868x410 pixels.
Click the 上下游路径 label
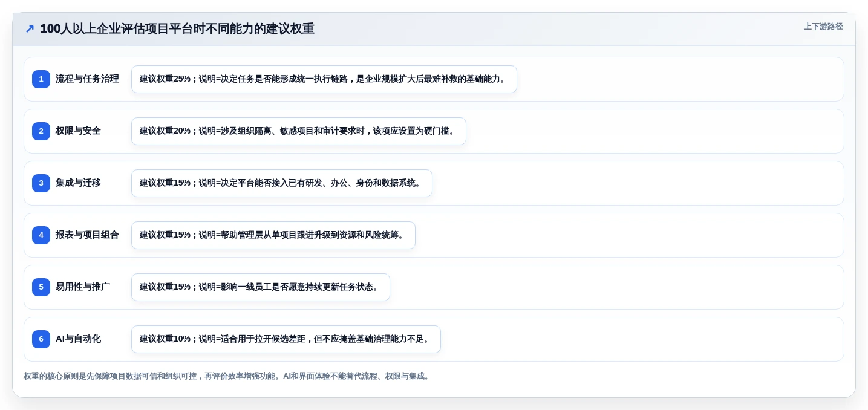(x=823, y=27)
